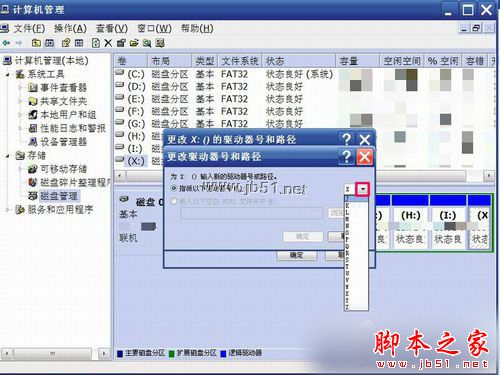
Task: Open 设备管理器 in the tree
Action: click(63, 142)
